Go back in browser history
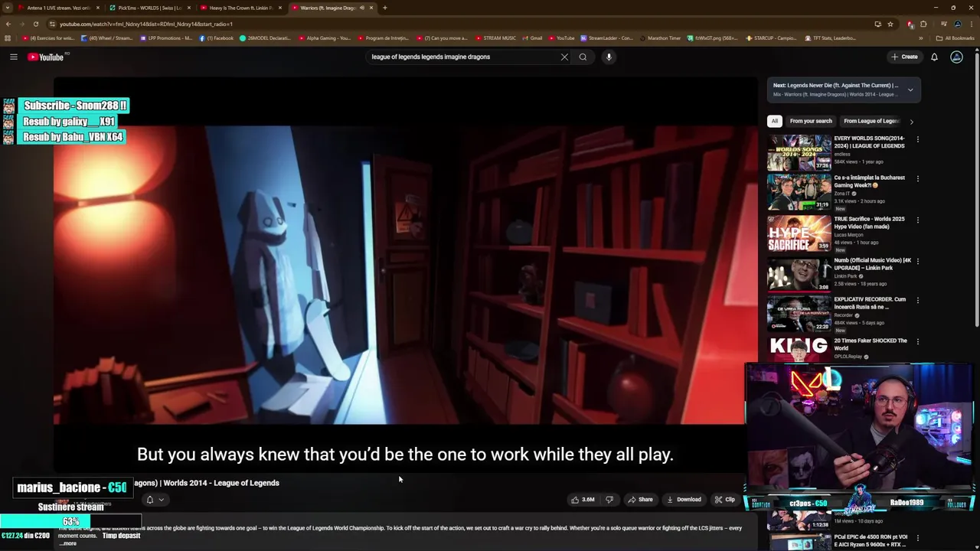Viewport: 980px width, 551px height. (x=8, y=24)
